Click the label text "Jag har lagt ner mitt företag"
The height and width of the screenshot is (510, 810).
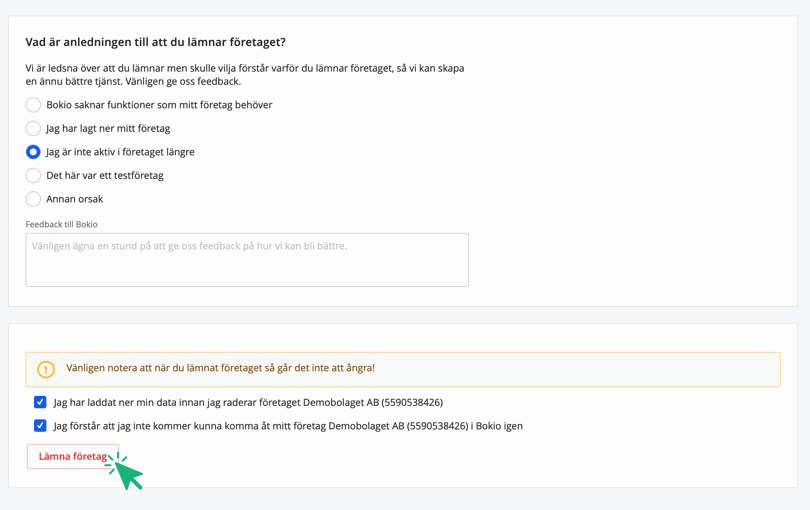pyautogui.click(x=108, y=128)
